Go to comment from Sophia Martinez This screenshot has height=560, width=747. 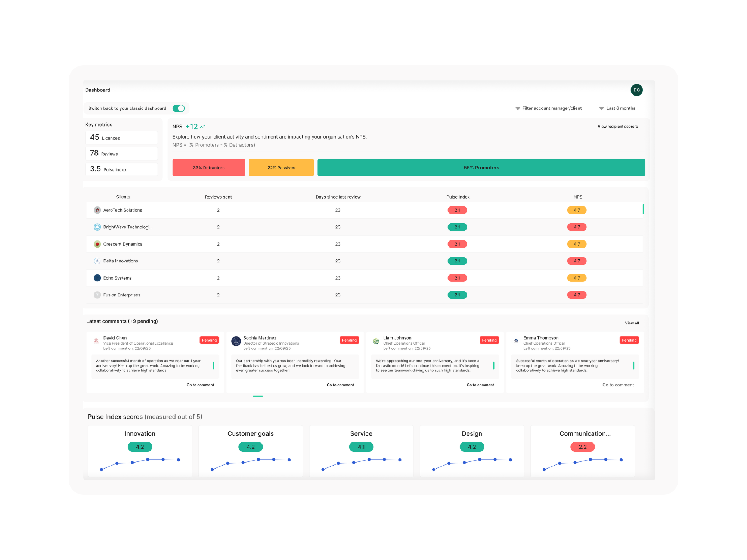(x=340, y=385)
